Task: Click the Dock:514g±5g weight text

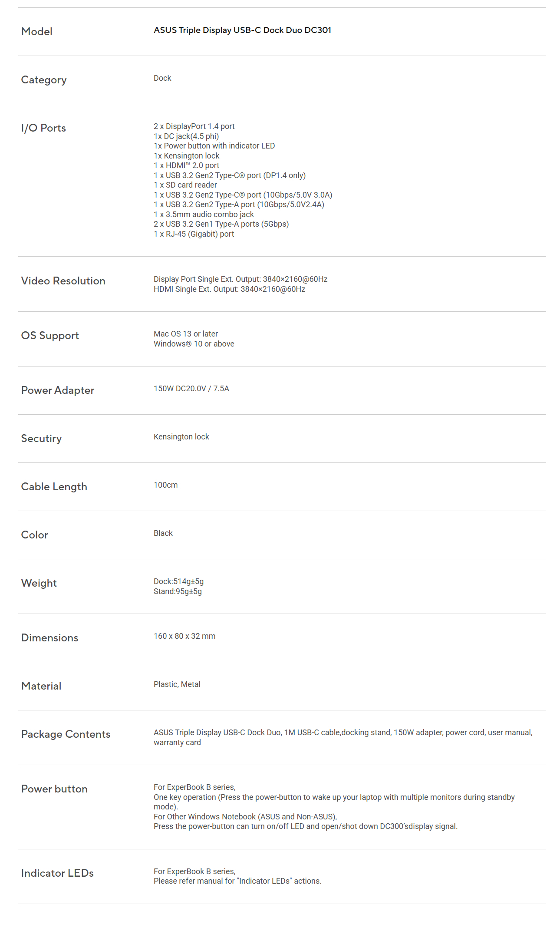Action: click(x=178, y=581)
